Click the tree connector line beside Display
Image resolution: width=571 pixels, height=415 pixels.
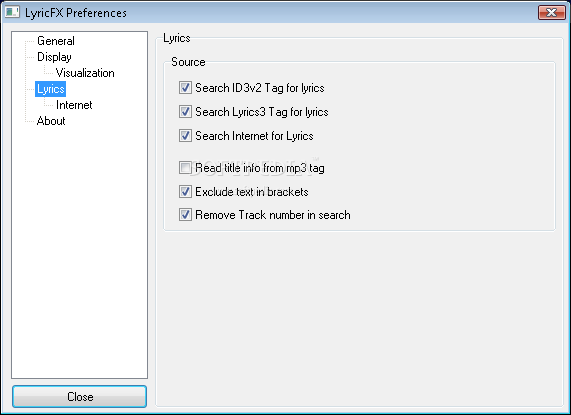coord(30,57)
